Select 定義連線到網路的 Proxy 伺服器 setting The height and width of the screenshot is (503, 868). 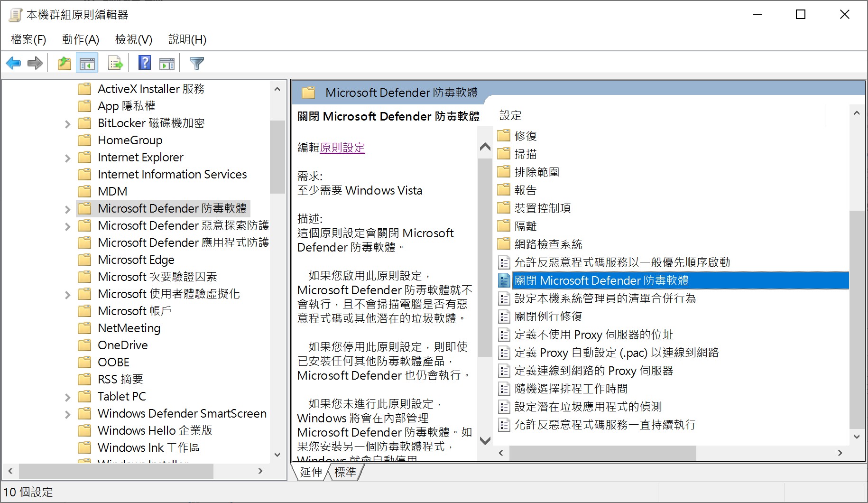coord(593,371)
